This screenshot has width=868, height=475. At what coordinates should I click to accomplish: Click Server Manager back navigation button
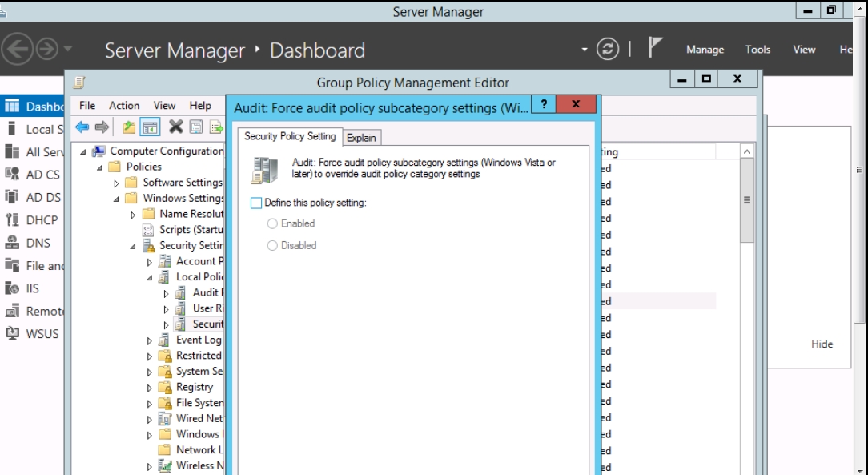pos(17,50)
